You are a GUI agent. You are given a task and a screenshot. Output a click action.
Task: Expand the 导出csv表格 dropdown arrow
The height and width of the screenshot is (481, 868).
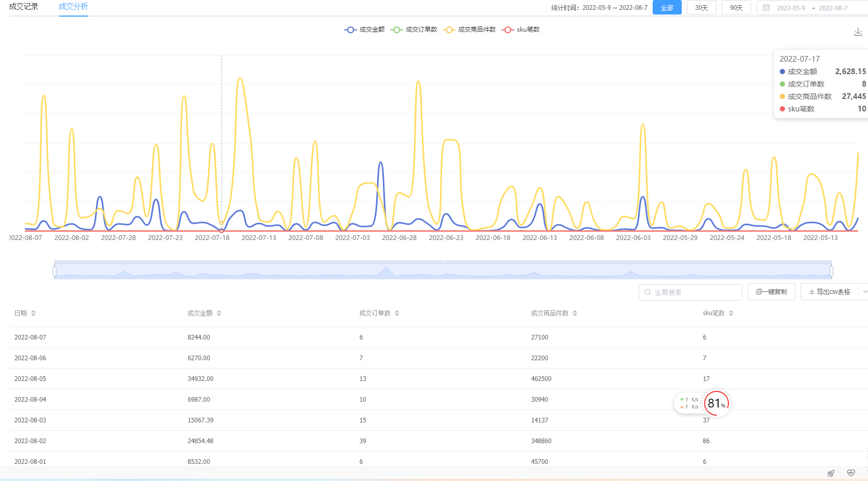864,292
